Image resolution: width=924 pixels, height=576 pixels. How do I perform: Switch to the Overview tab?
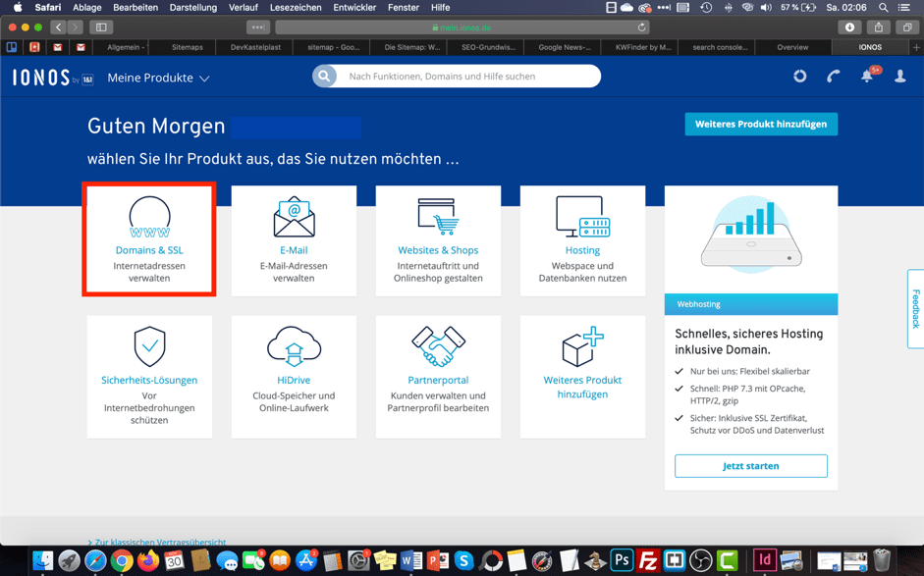pos(792,47)
